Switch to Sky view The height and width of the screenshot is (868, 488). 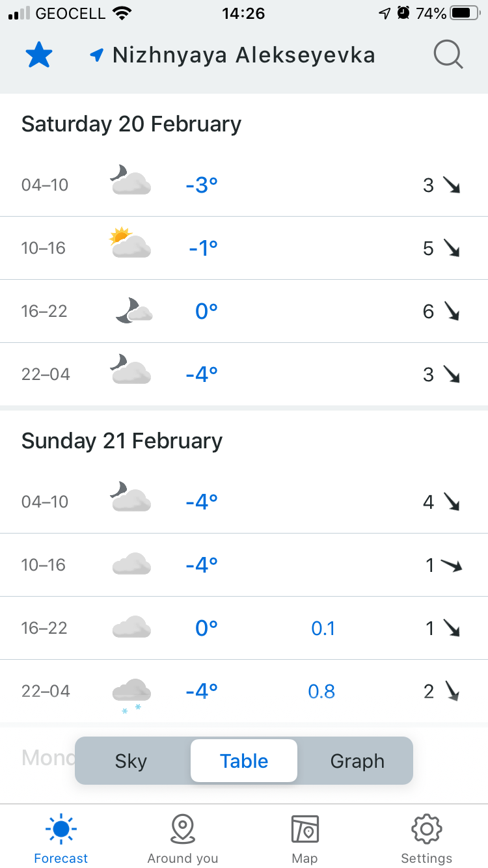click(131, 761)
